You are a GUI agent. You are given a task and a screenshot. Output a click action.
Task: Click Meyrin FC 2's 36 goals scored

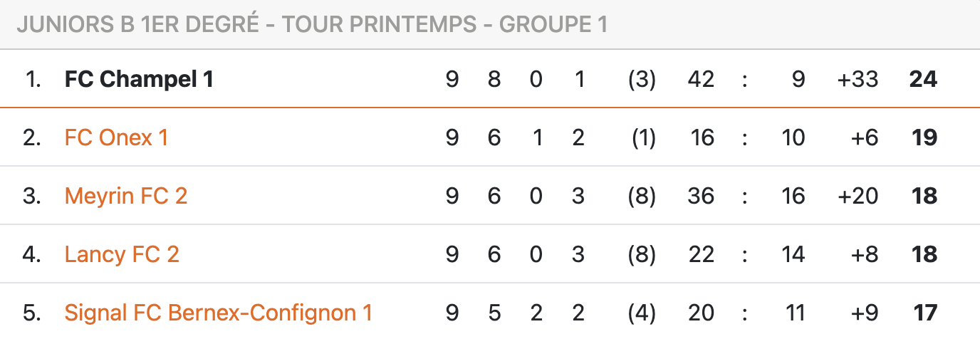pos(702,196)
